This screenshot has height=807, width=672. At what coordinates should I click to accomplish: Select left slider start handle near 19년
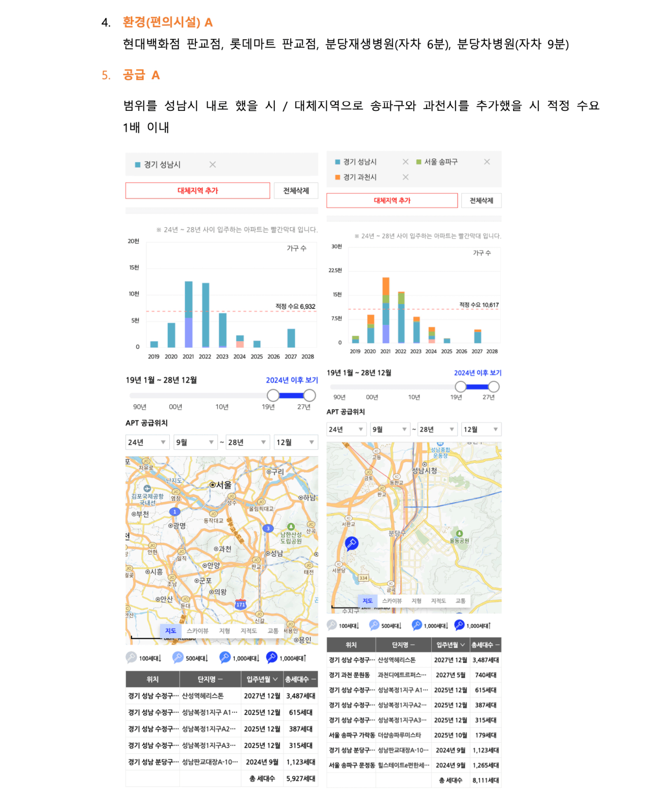coord(273,395)
